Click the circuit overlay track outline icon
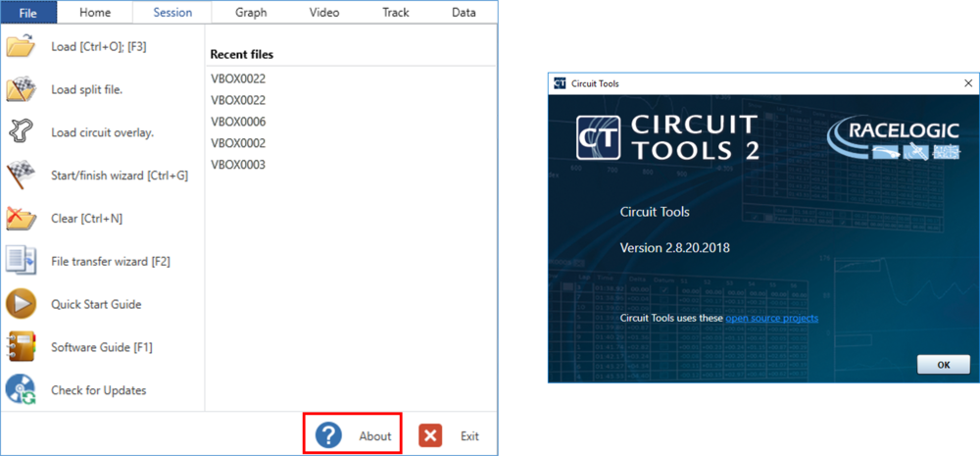The height and width of the screenshot is (456, 980). point(21,132)
